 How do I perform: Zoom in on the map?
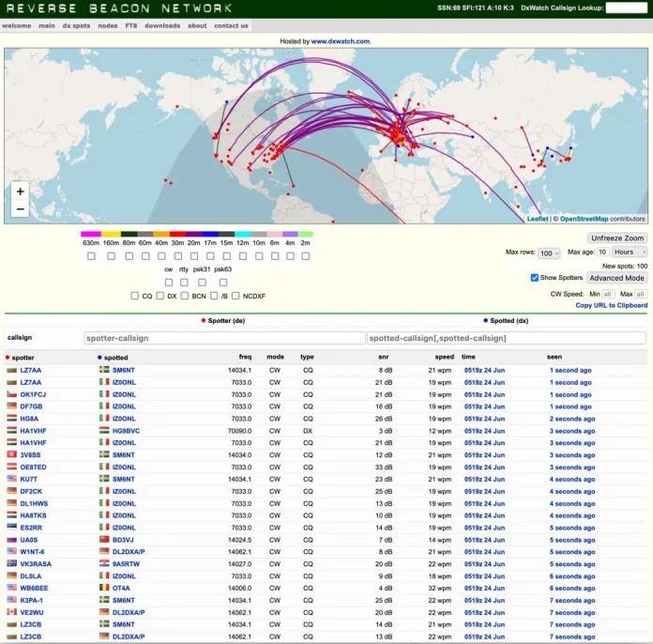21,191
